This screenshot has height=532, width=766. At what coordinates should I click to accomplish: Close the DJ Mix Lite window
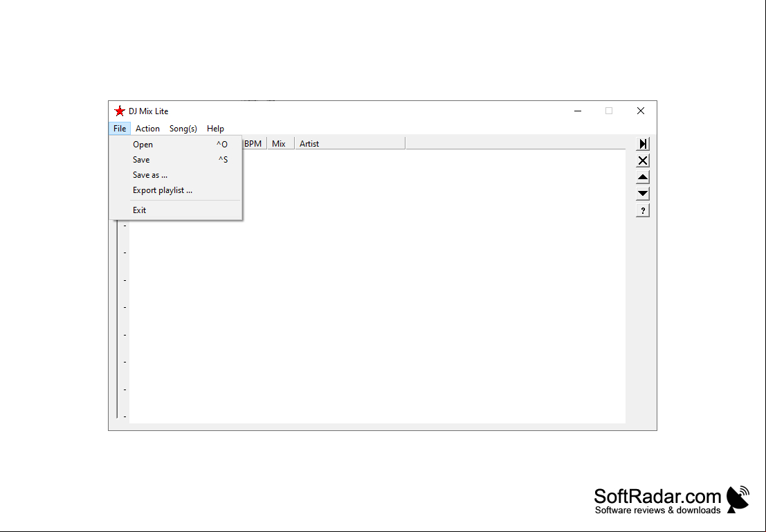641,111
